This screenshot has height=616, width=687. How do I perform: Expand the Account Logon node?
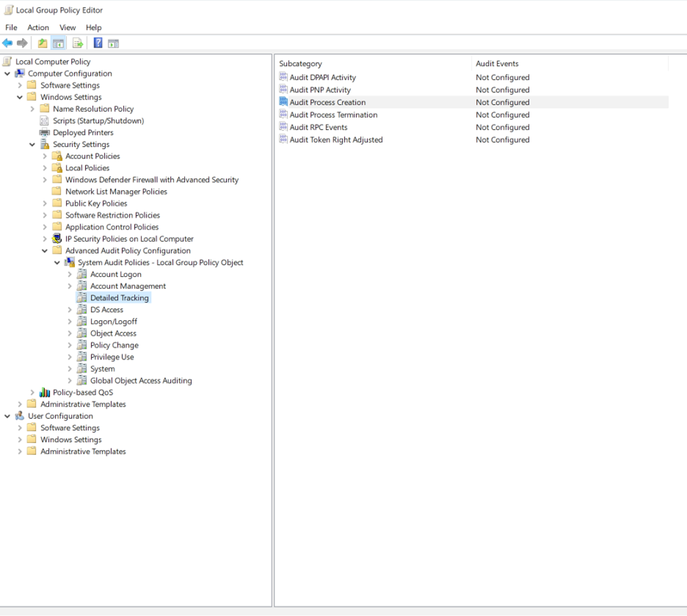(x=70, y=274)
